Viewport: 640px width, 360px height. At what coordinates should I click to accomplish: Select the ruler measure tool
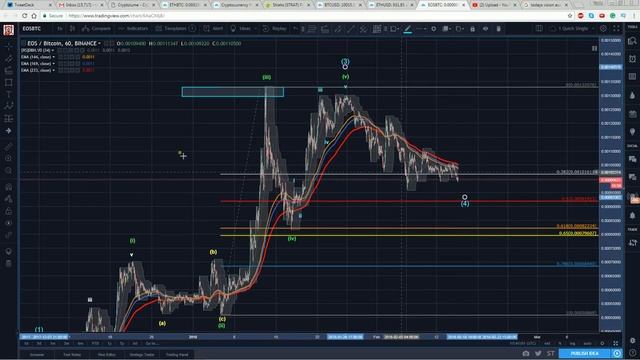point(9,146)
